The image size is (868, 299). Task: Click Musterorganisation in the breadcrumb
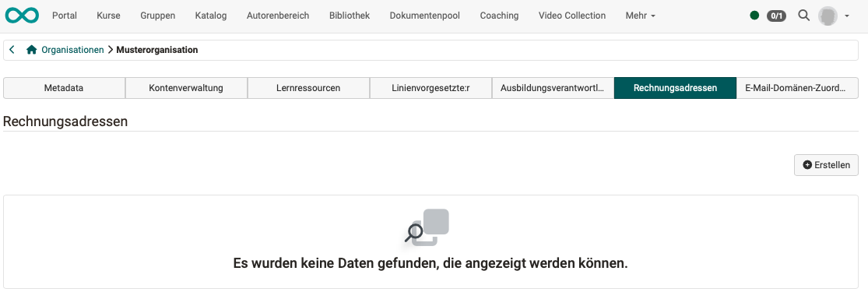[156, 50]
